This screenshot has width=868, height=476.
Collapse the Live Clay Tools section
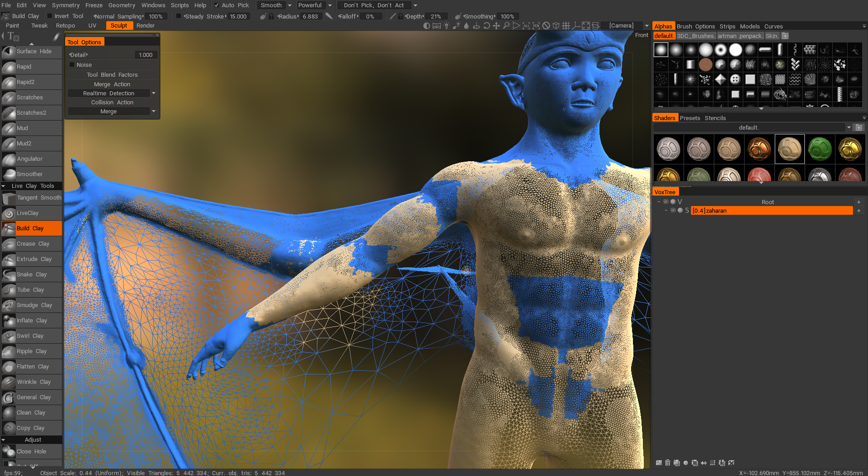point(4,186)
